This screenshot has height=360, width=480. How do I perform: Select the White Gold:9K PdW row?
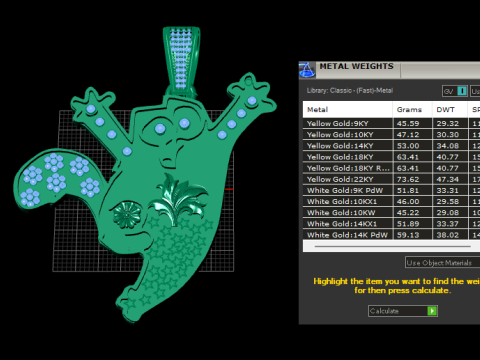click(x=391, y=190)
